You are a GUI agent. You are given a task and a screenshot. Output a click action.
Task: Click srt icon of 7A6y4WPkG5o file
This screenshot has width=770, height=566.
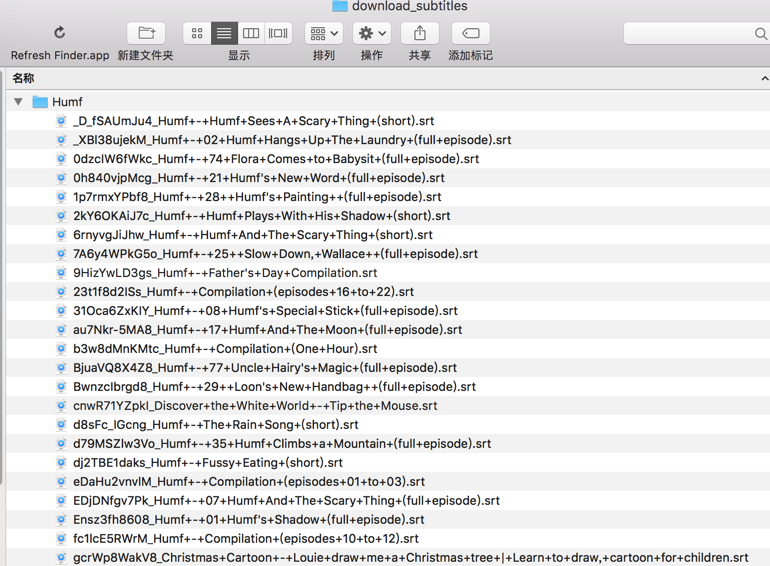coord(61,254)
